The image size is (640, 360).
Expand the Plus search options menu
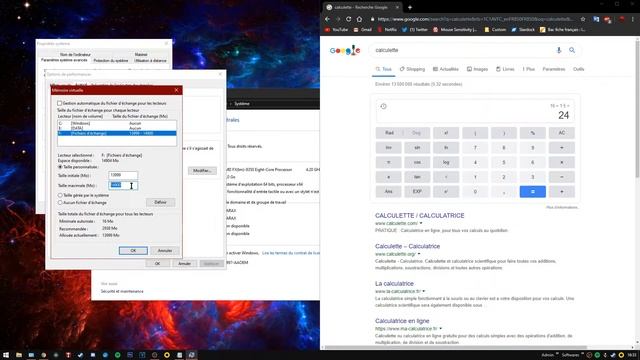[x=529, y=69]
